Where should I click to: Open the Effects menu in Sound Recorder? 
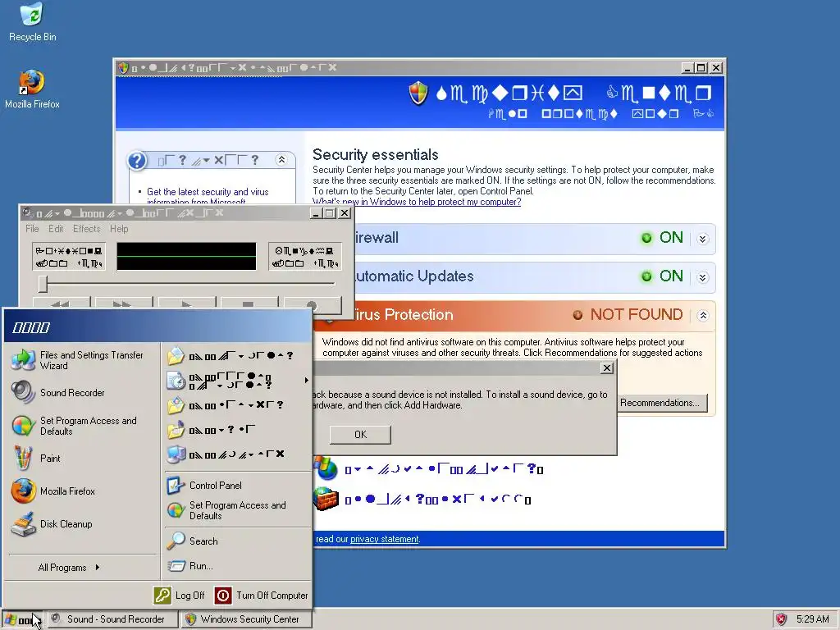point(87,229)
